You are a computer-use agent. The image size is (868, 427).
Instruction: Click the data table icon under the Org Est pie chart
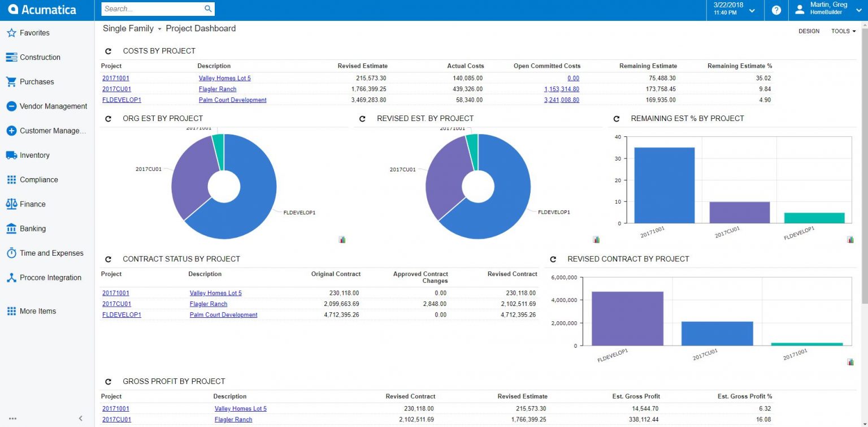[x=342, y=239]
